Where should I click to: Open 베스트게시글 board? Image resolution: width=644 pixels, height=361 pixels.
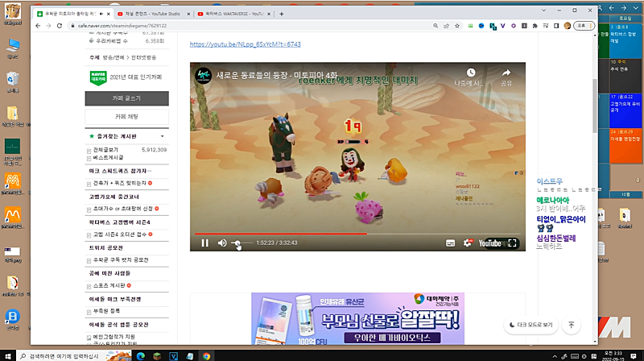click(108, 157)
